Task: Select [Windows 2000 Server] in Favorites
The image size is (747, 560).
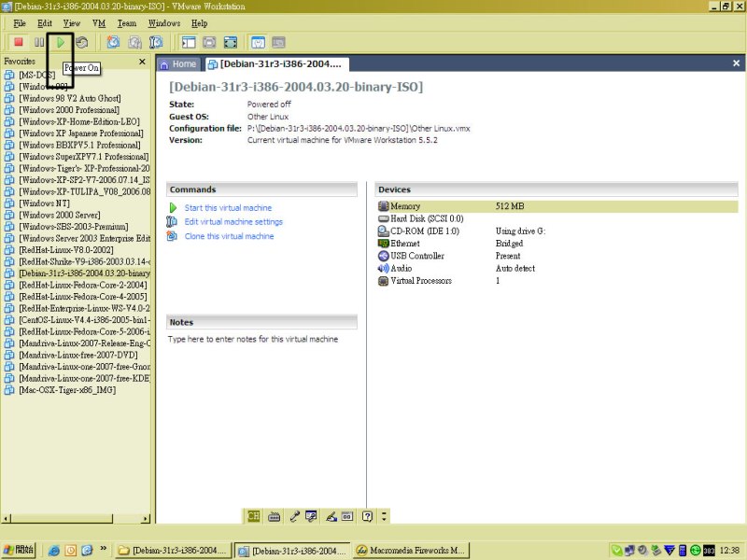Action: click(x=60, y=216)
